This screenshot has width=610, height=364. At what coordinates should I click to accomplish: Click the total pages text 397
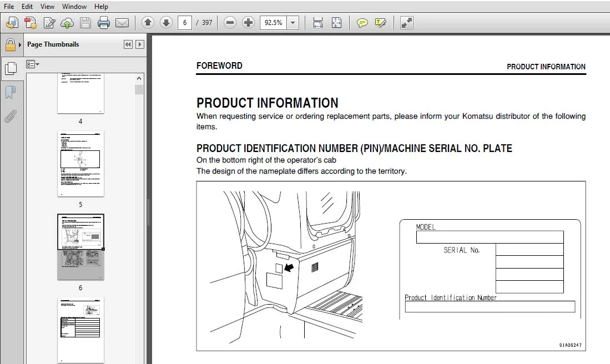(207, 23)
